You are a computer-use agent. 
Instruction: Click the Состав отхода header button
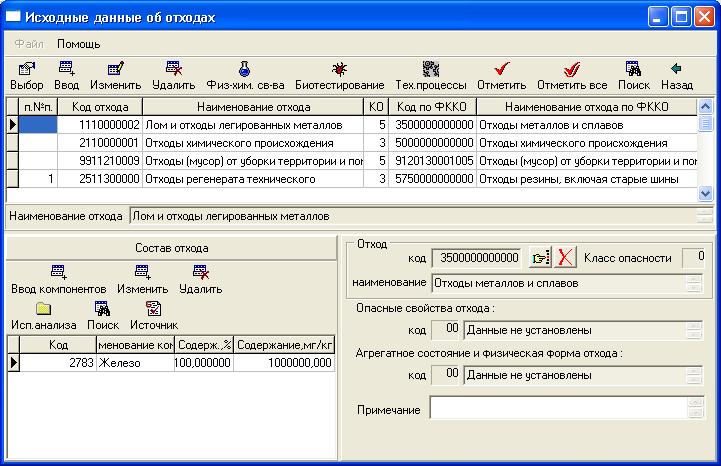click(x=170, y=247)
